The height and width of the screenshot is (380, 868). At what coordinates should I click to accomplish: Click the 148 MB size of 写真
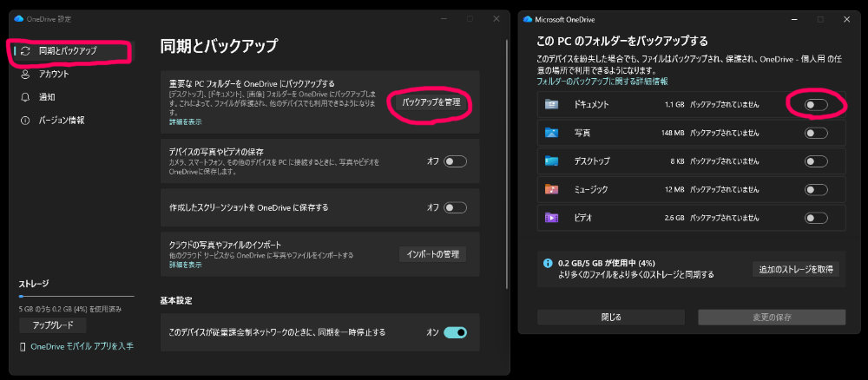(673, 133)
